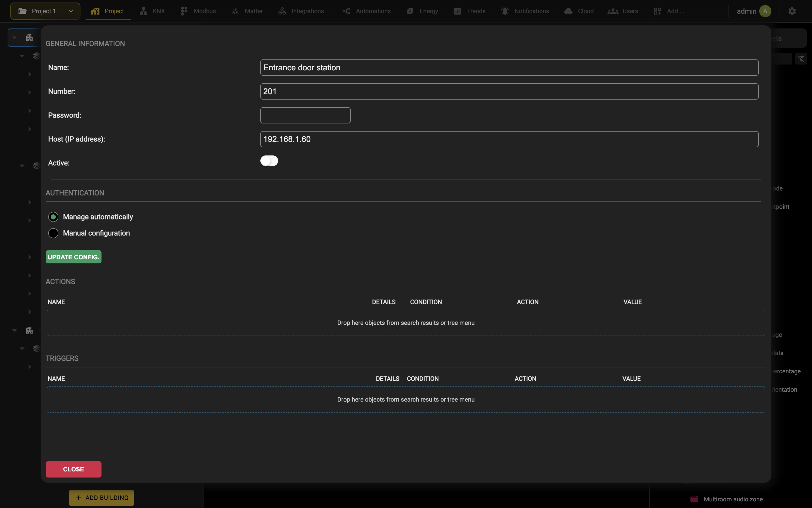Click the Triggers drop zone

[x=406, y=400]
